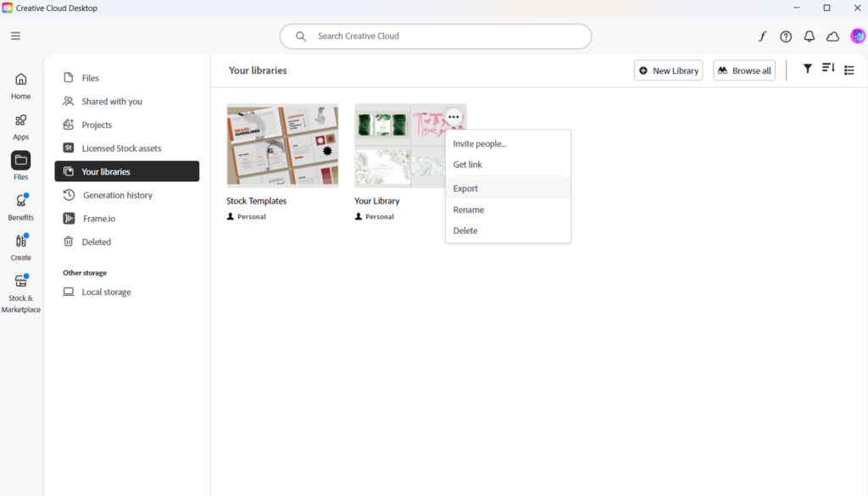This screenshot has height=496, width=868.
Task: Click the search magnifier icon
Action: (x=301, y=36)
